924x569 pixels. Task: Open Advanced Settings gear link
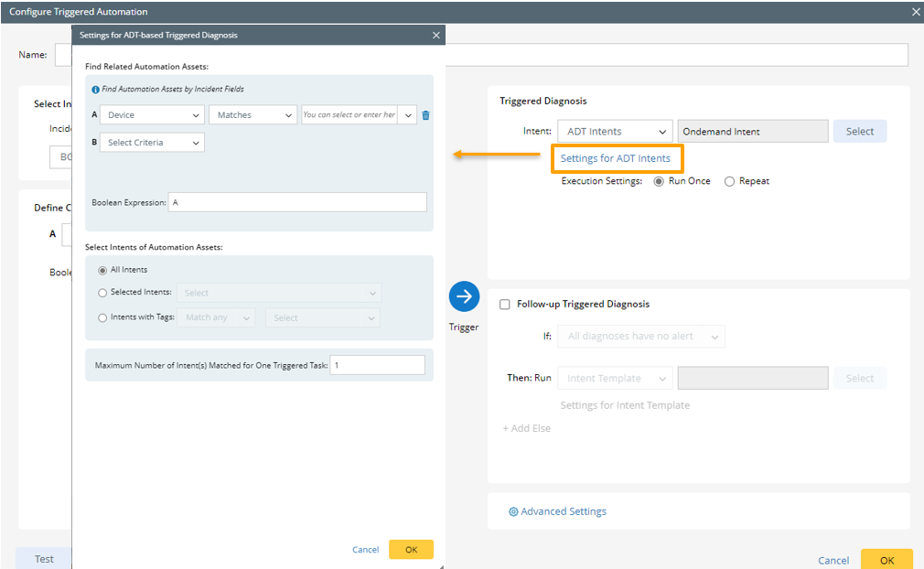(x=557, y=511)
